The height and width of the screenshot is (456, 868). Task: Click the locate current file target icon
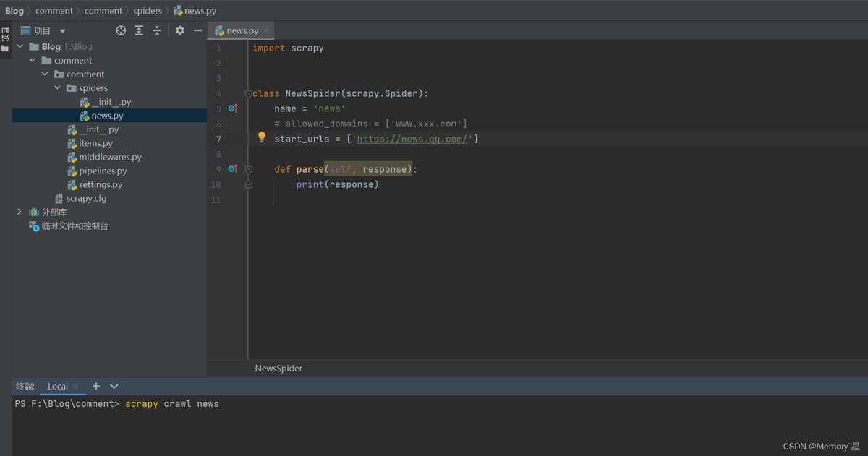(x=121, y=30)
